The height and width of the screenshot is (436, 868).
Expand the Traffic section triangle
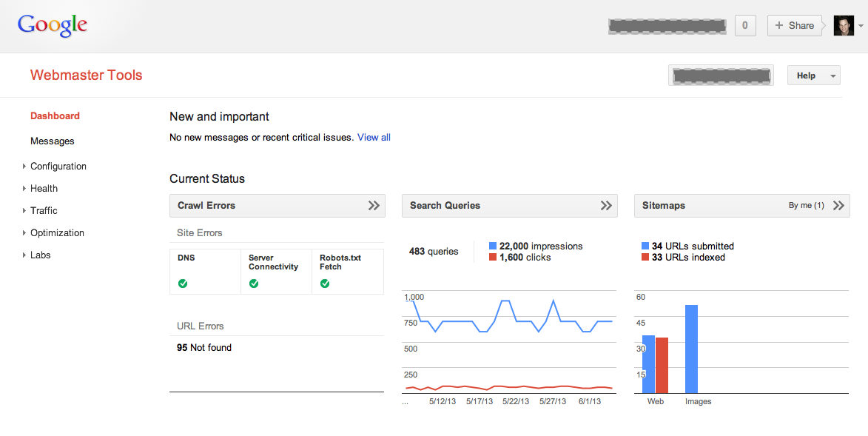(x=24, y=210)
